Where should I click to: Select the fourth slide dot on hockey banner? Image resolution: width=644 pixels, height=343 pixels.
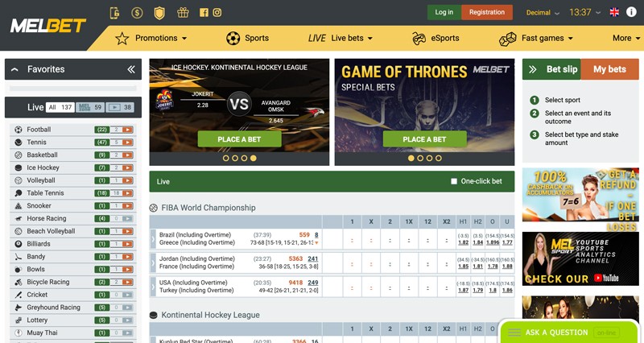[254, 158]
